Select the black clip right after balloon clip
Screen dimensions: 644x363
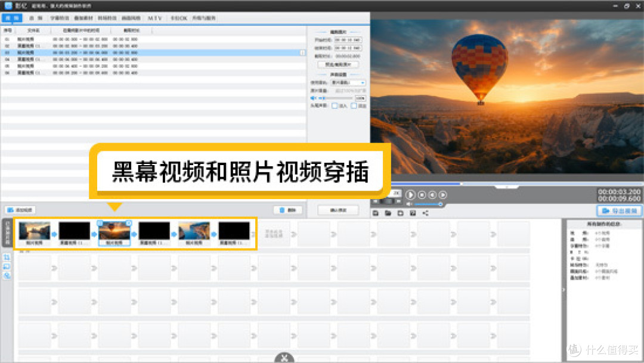(154, 231)
